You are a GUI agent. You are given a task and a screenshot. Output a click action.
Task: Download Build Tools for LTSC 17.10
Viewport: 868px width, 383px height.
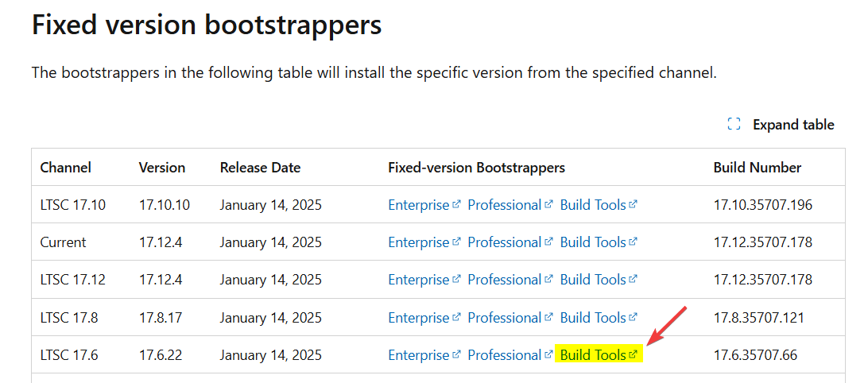pos(593,205)
